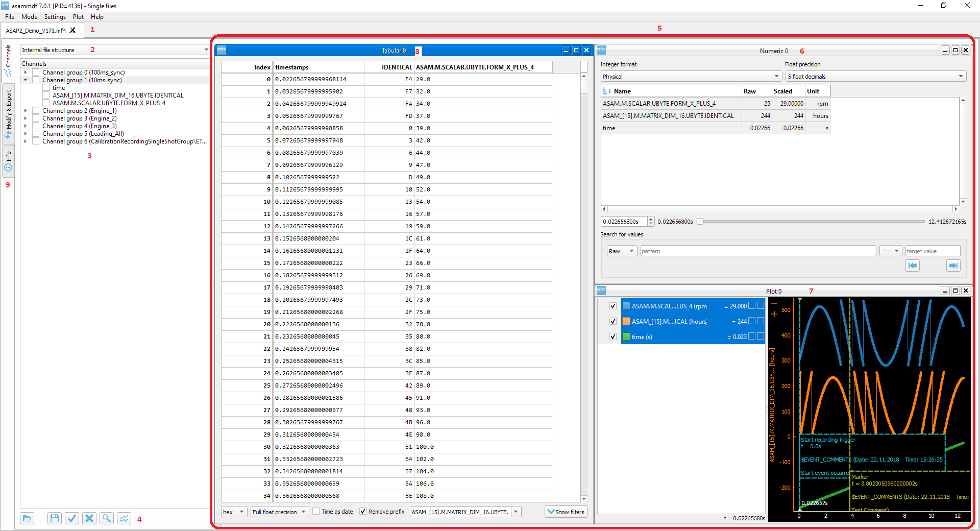The width and height of the screenshot is (980, 531).
Task: Click the create plot window icon
Action: [x=124, y=518]
